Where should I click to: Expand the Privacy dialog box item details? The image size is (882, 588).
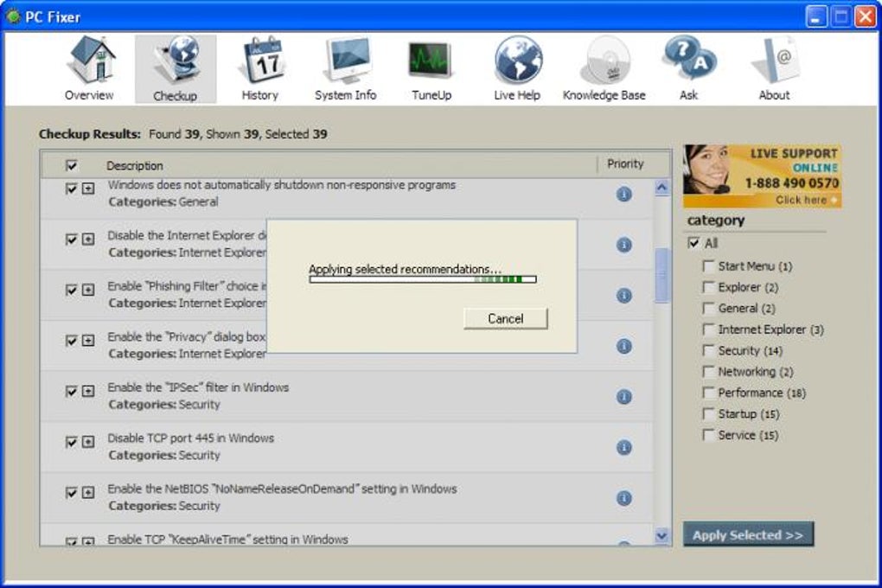point(88,341)
